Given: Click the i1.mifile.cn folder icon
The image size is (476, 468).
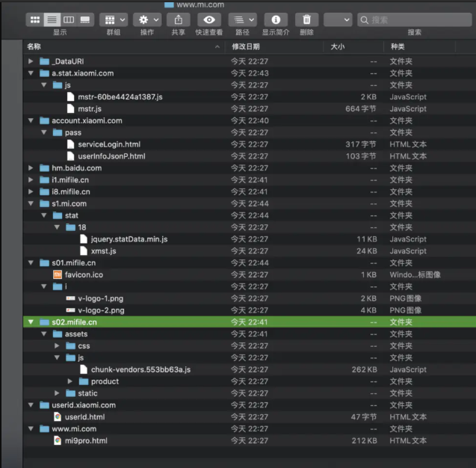Looking at the screenshot, I should coord(44,179).
